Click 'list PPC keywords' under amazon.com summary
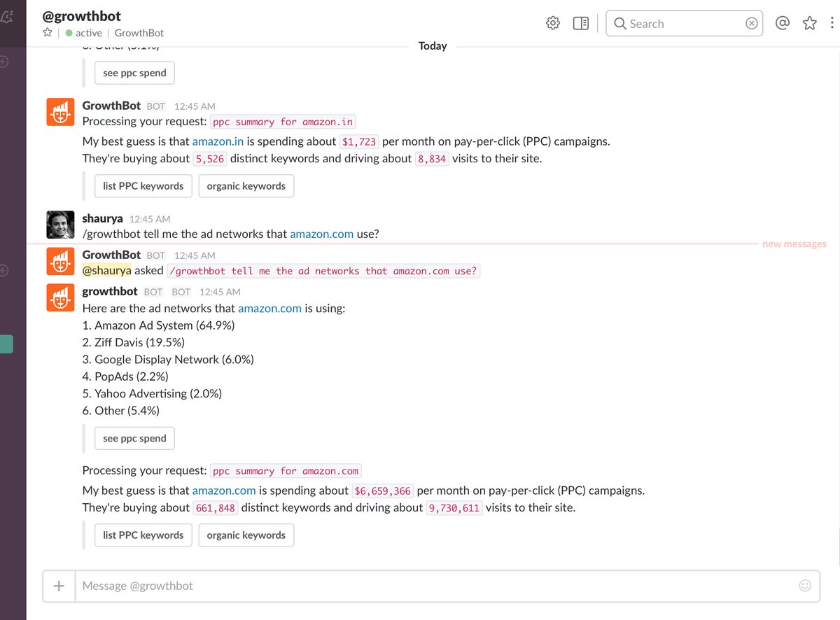Image resolution: width=840 pixels, height=620 pixels. [143, 535]
